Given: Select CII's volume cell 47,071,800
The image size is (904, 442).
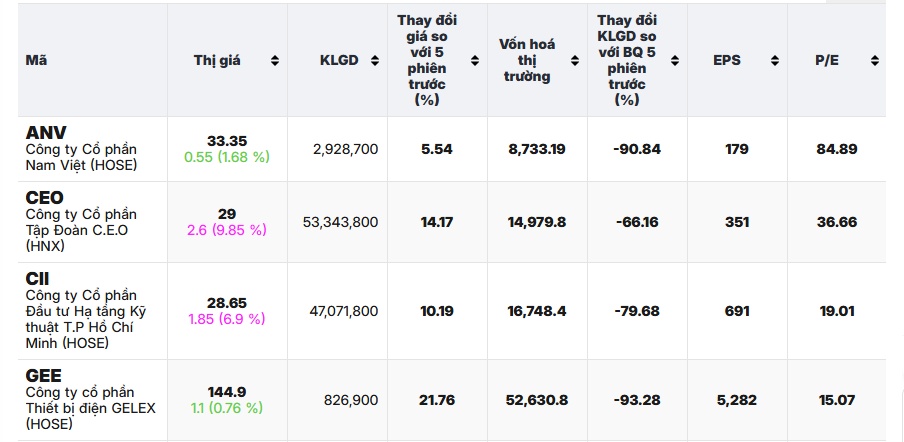Looking at the screenshot, I should pyautogui.click(x=344, y=312).
